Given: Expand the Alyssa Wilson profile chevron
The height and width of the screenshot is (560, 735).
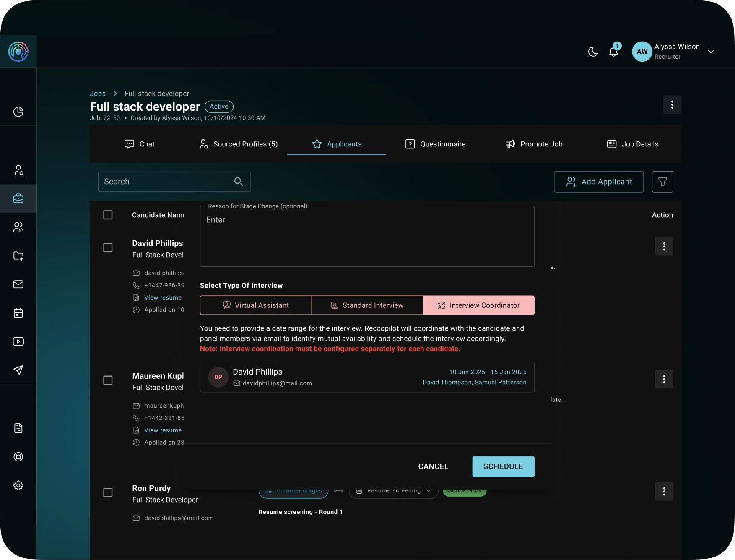Looking at the screenshot, I should tap(711, 51).
